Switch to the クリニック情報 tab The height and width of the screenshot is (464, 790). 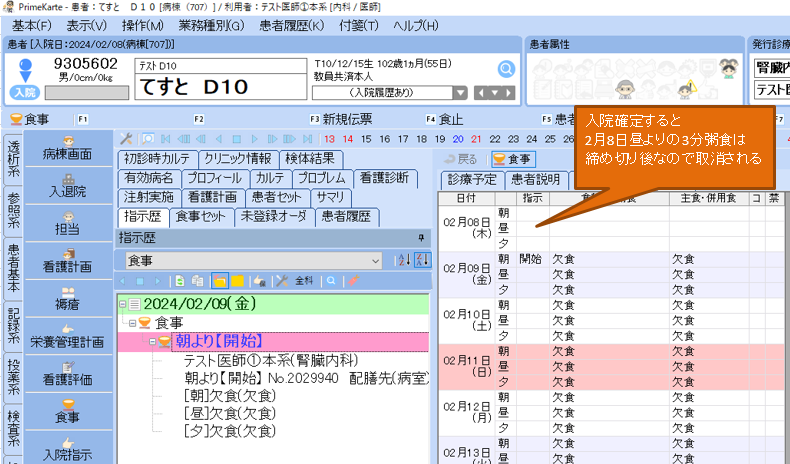237,159
